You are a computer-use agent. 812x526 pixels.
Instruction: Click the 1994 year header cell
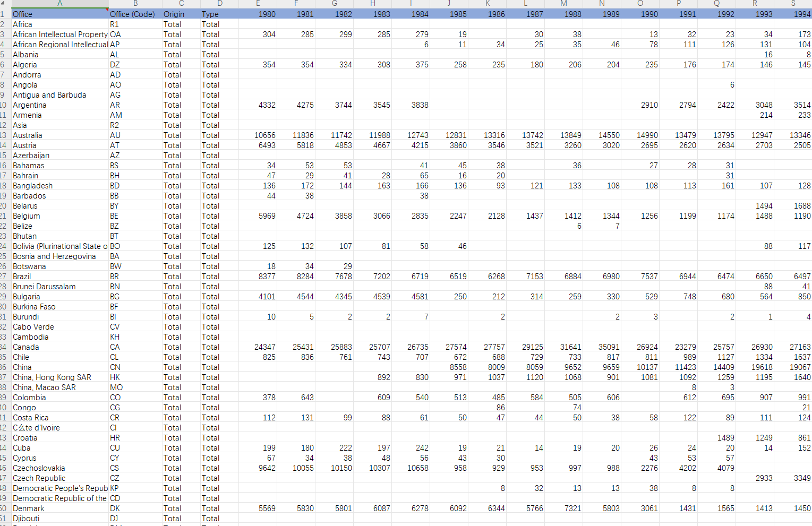pos(793,14)
